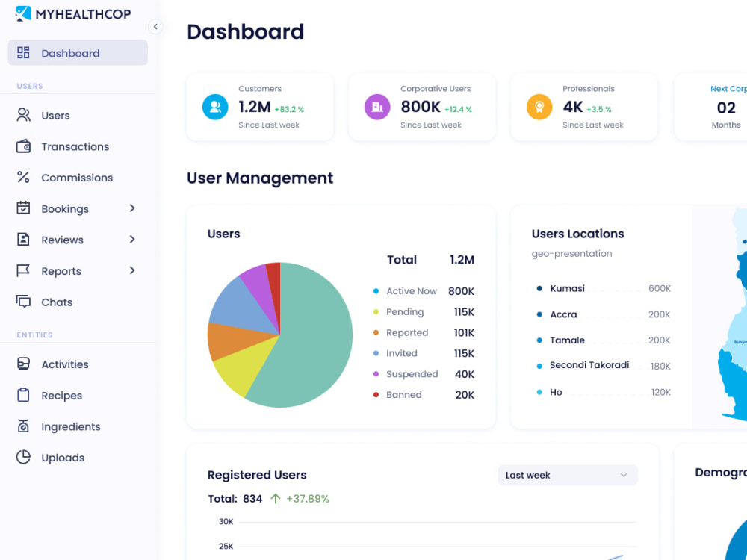Image resolution: width=747 pixels, height=560 pixels.
Task: Click the MyHealthCop logo icon
Action: coord(23,13)
